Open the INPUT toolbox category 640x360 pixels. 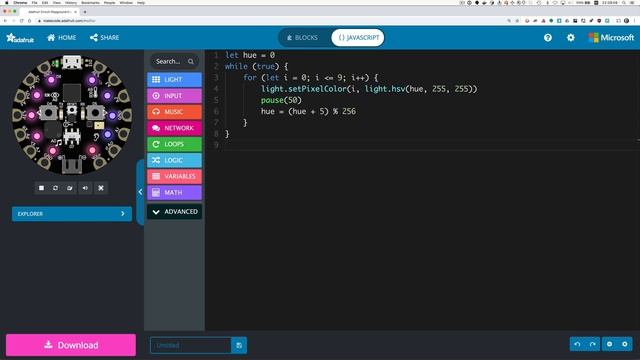point(174,96)
